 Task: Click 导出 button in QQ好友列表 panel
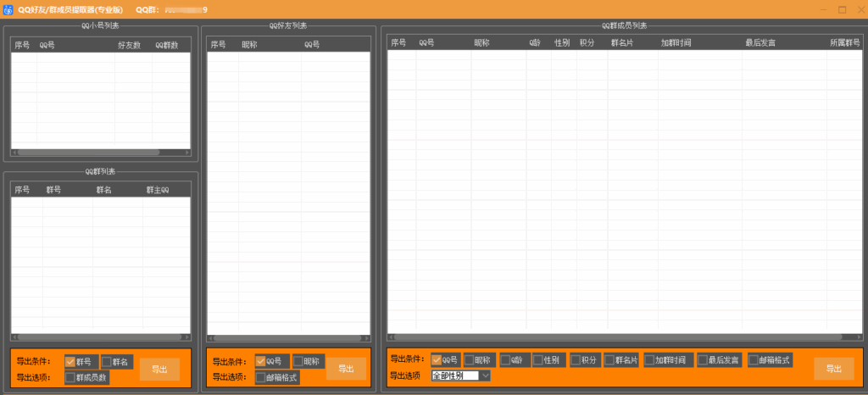click(x=346, y=369)
